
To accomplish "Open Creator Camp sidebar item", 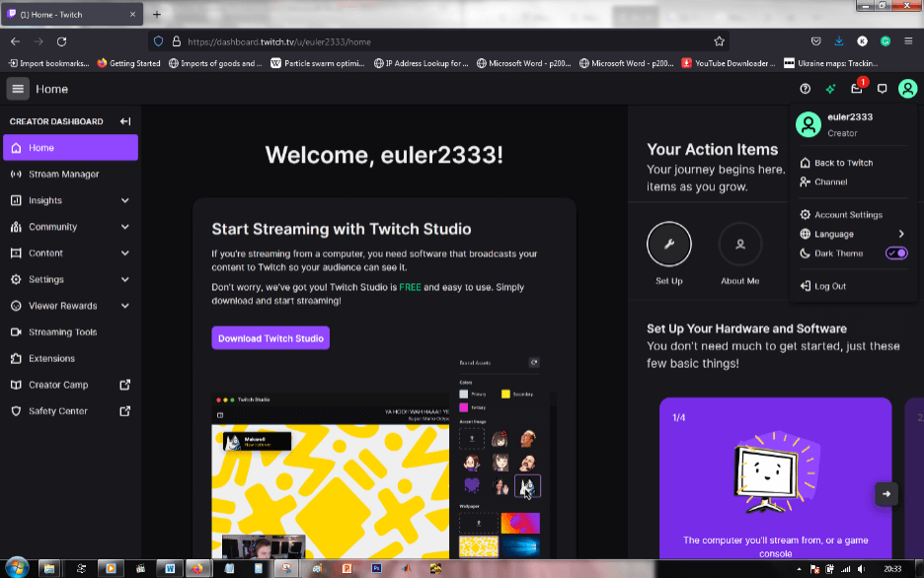I will [x=71, y=385].
